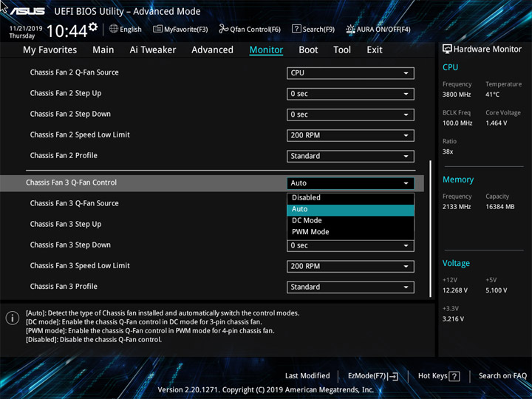The height and width of the screenshot is (399, 532).
Task: Toggle AURA ON/OFF(F4) light icon
Action: (x=350, y=29)
